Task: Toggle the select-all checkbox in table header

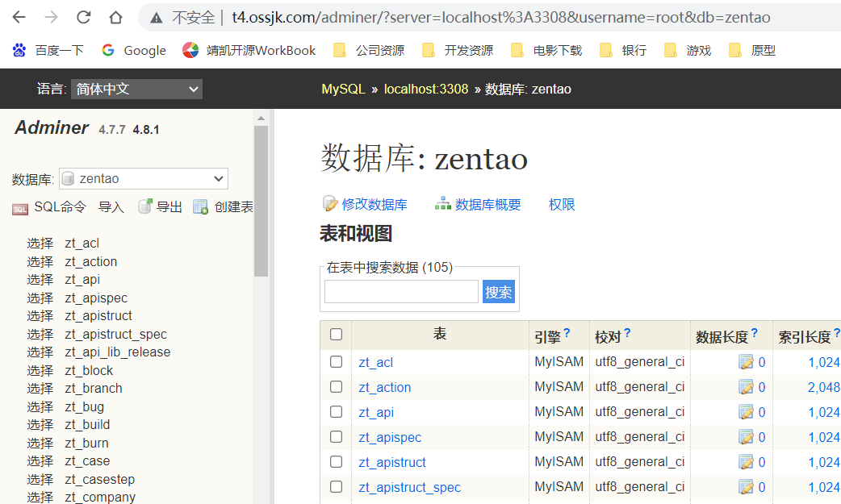Action: (336, 335)
